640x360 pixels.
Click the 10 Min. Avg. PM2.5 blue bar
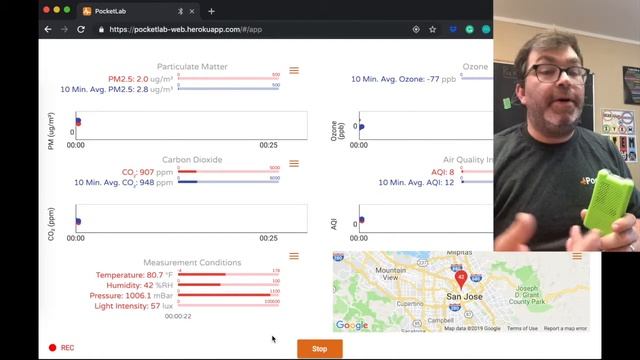pos(229,89)
